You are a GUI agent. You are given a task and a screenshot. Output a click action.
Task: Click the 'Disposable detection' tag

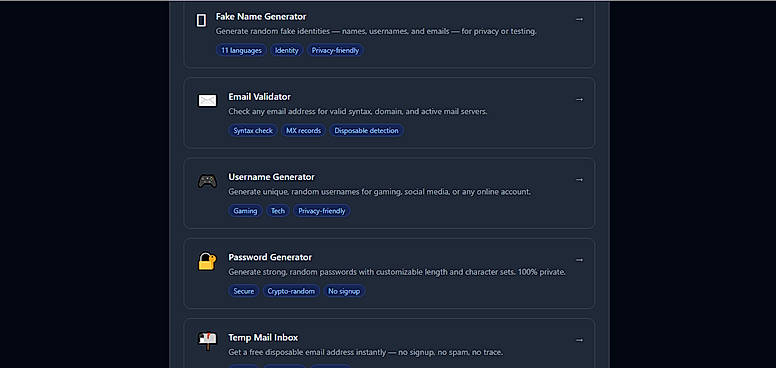366,131
